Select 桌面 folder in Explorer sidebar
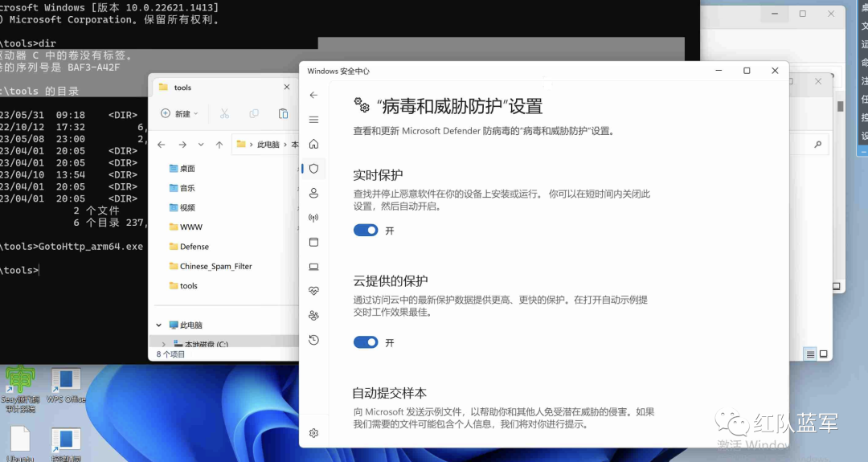 tap(182, 168)
